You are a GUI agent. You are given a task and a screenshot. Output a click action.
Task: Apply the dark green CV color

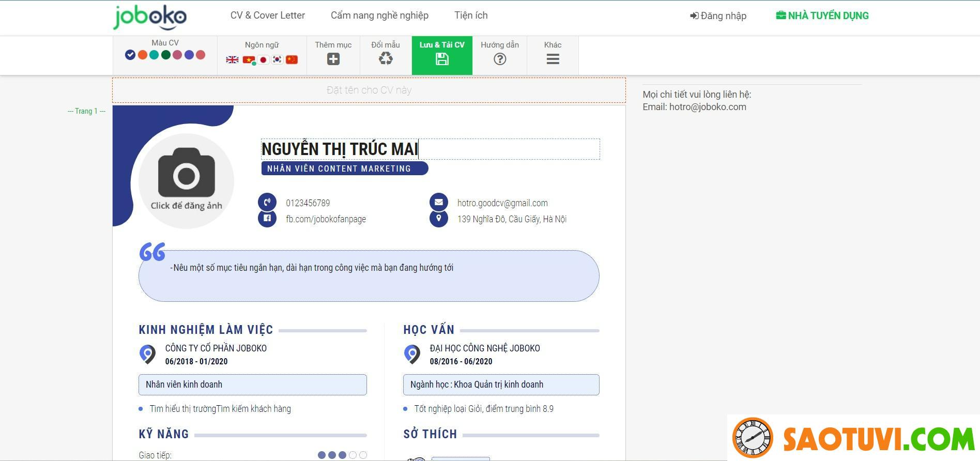tap(166, 55)
